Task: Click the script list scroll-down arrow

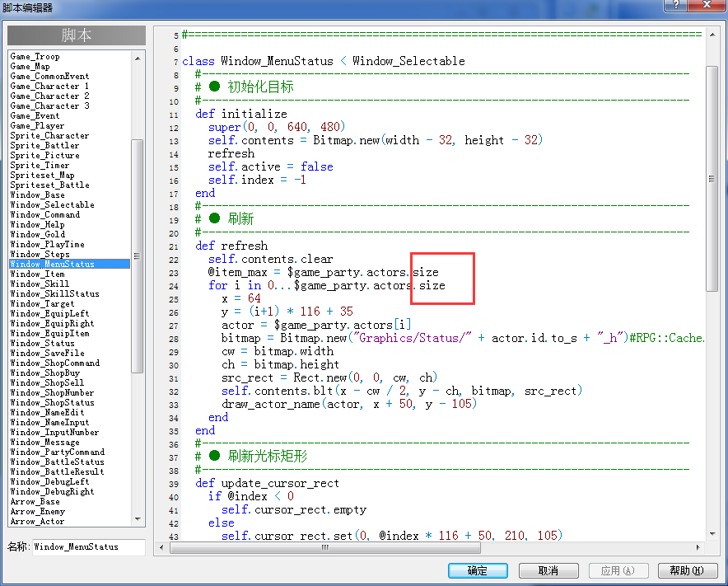Action: coord(138,519)
